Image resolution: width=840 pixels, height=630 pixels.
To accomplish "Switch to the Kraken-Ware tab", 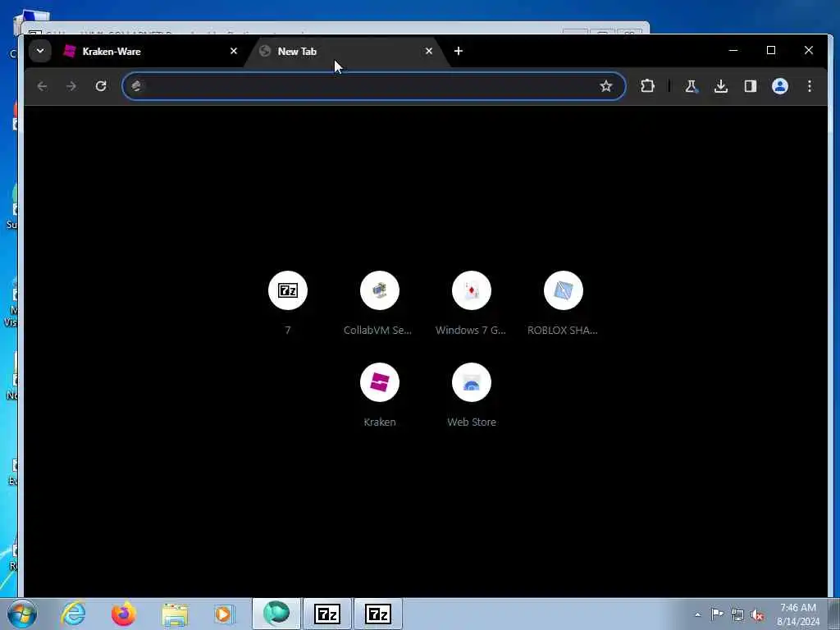I will click(150, 52).
